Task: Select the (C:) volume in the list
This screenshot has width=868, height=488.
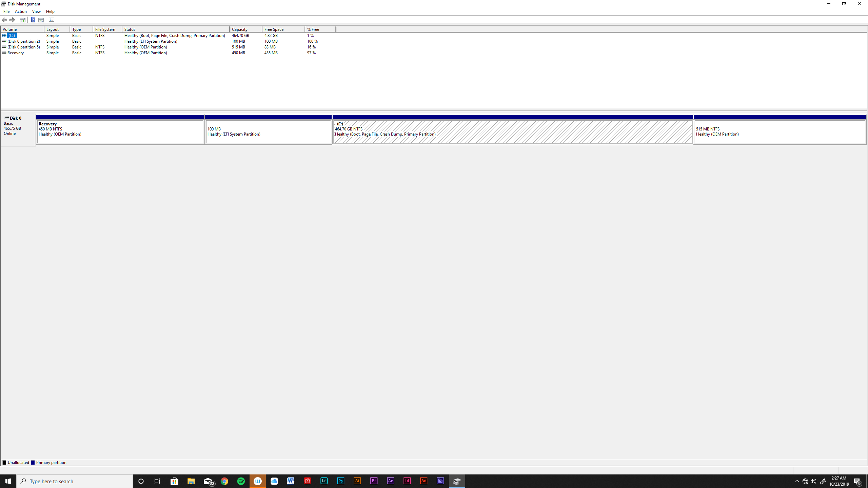Action: coord(11,35)
